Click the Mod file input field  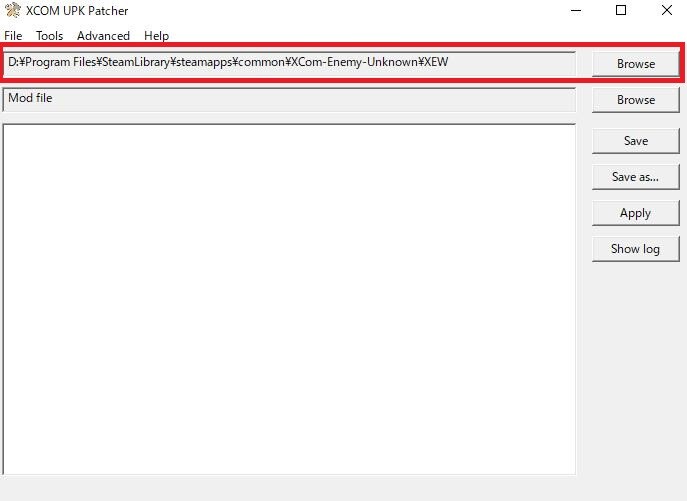click(x=289, y=99)
